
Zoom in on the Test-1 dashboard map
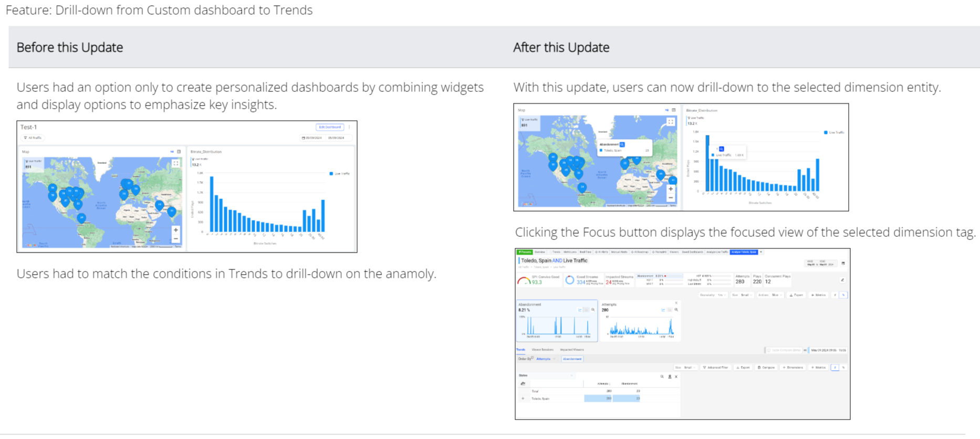(x=176, y=230)
